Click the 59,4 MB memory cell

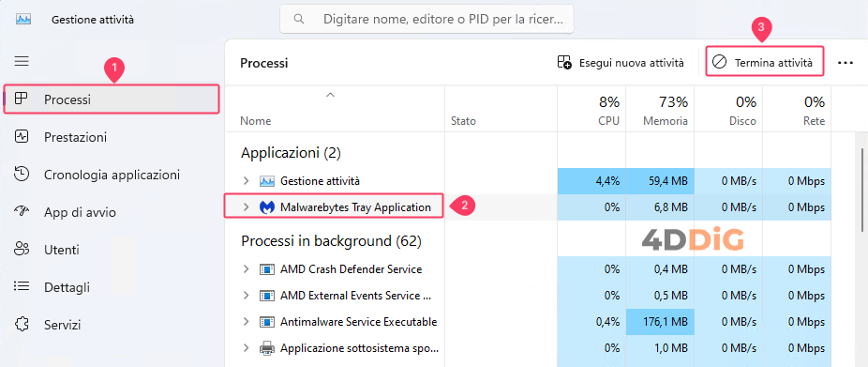pyautogui.click(x=660, y=181)
